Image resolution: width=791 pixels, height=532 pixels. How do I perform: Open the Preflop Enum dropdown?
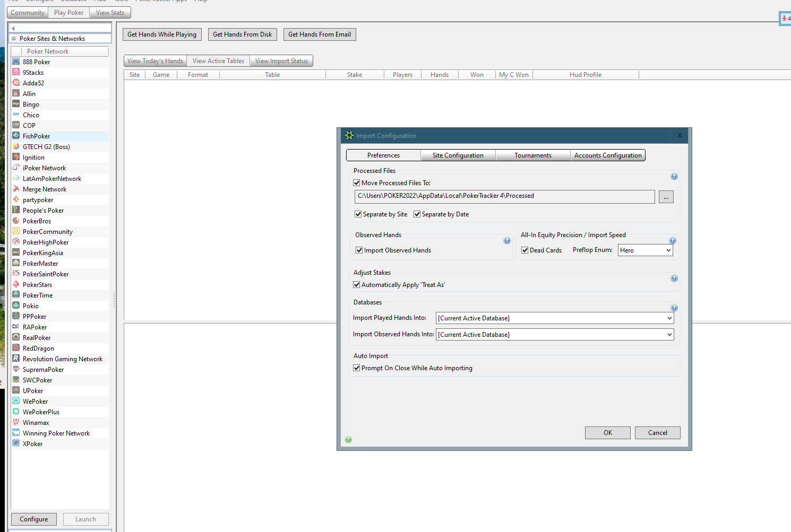click(x=646, y=250)
